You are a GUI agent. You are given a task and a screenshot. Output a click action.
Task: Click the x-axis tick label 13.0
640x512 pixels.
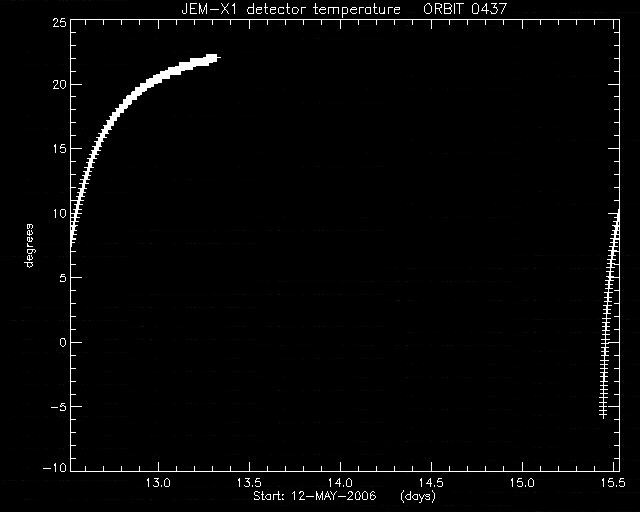click(x=158, y=483)
